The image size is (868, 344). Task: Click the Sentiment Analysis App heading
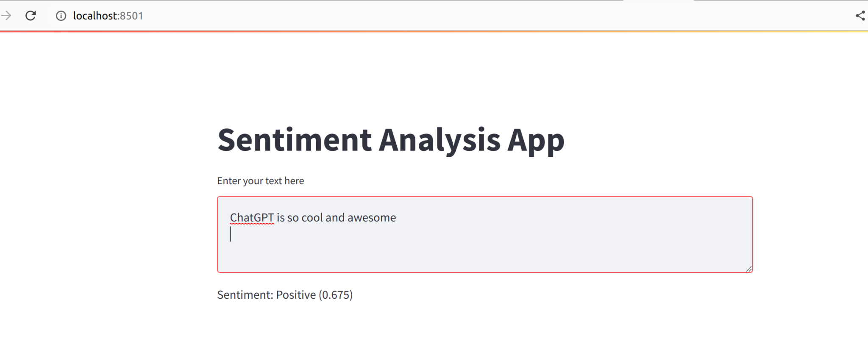(390, 140)
